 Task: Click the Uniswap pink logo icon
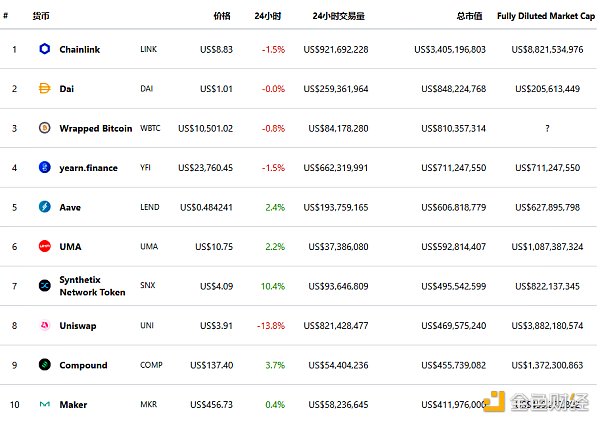(44, 326)
